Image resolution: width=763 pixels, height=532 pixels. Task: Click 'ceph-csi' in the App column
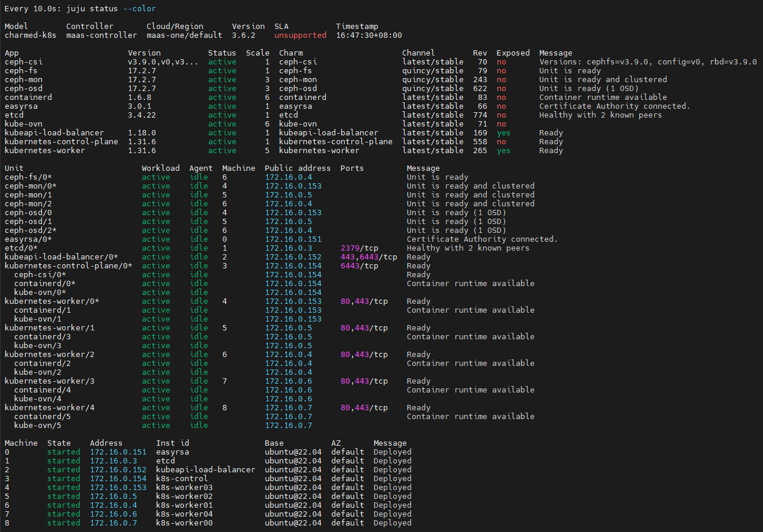tap(24, 62)
